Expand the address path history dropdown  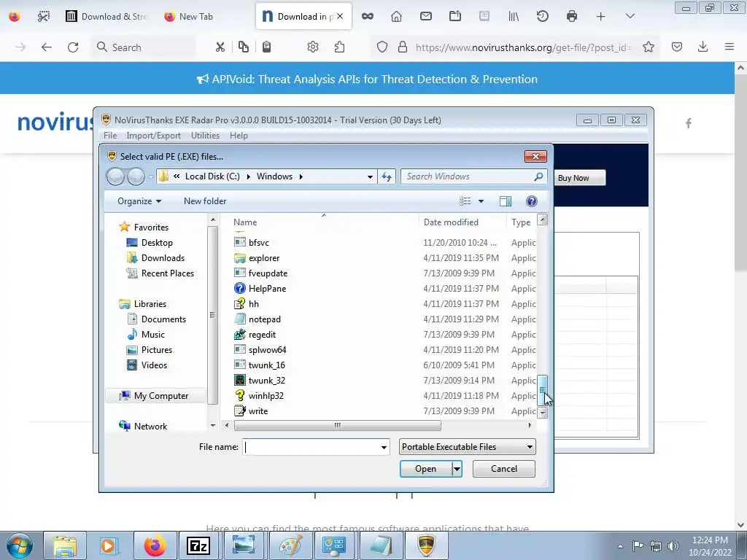click(x=370, y=176)
